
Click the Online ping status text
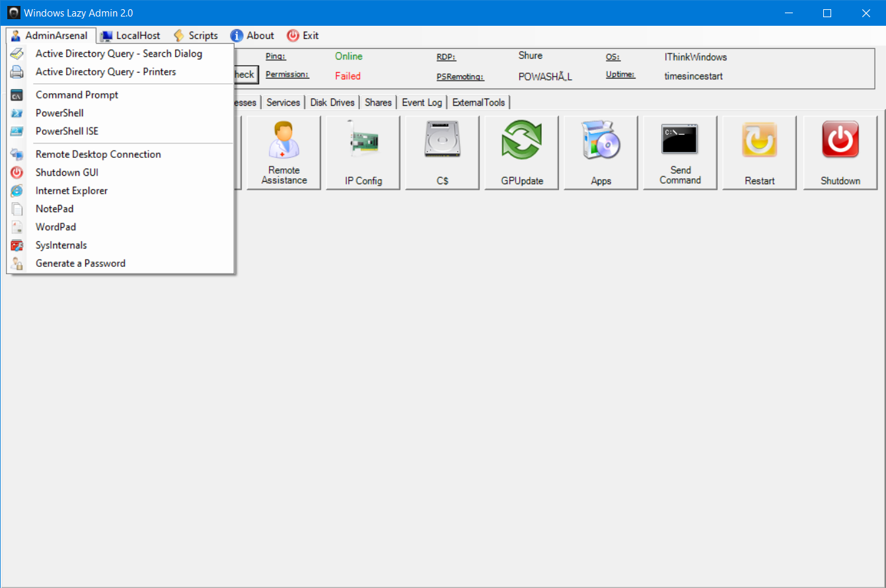point(349,56)
